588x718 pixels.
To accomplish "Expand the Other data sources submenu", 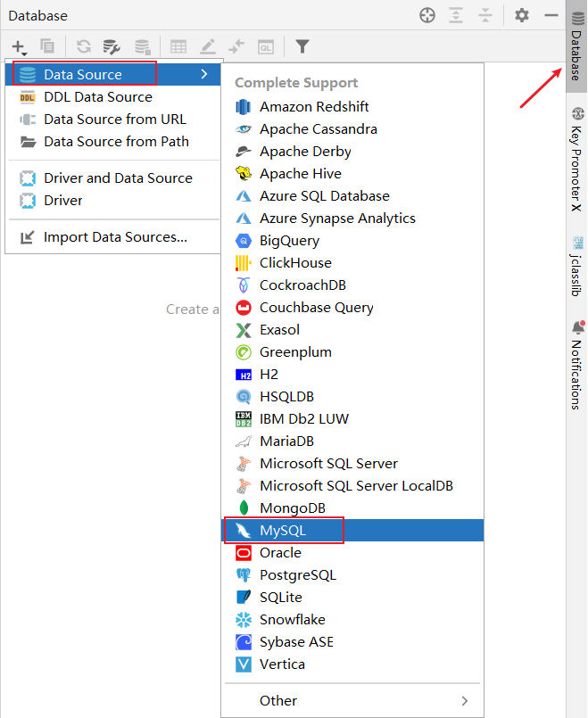I will [x=352, y=700].
